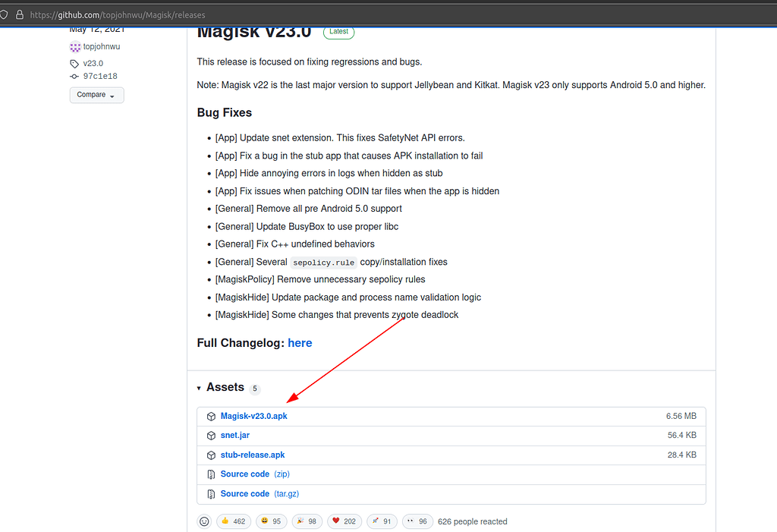Click the lock icon in address bar
Image resolution: width=777 pixels, height=532 pixels.
(20, 14)
